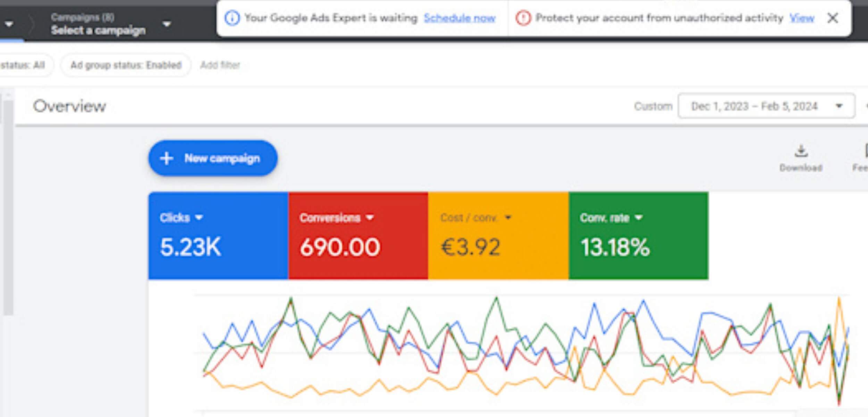Expand the leftmost top bar dropdown arrow

(9, 24)
